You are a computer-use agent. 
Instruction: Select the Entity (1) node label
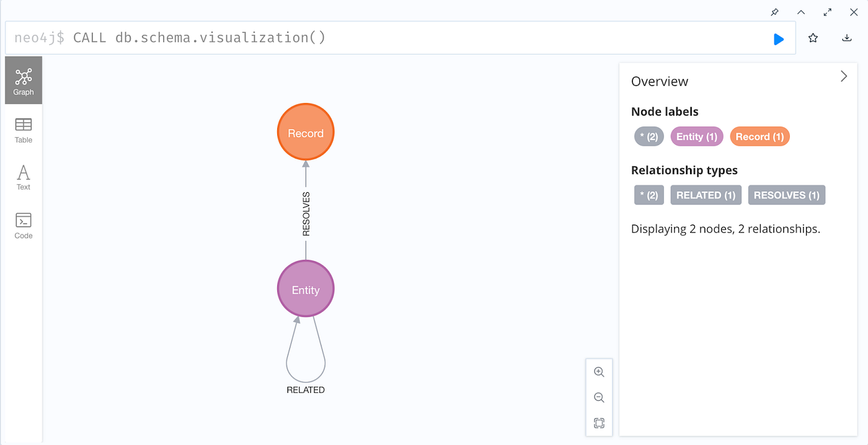[697, 137]
